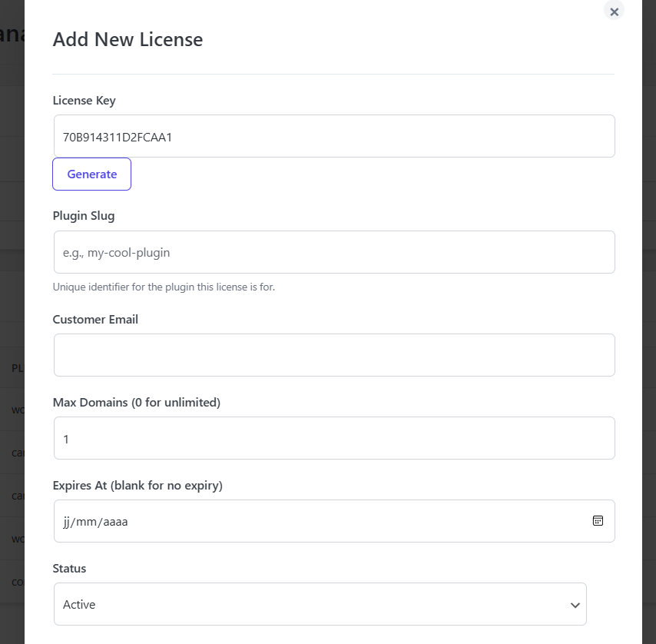Click the License Key input showing 70B914311D2FCAA1
Screen dimensions: 656x644
[x=334, y=135]
